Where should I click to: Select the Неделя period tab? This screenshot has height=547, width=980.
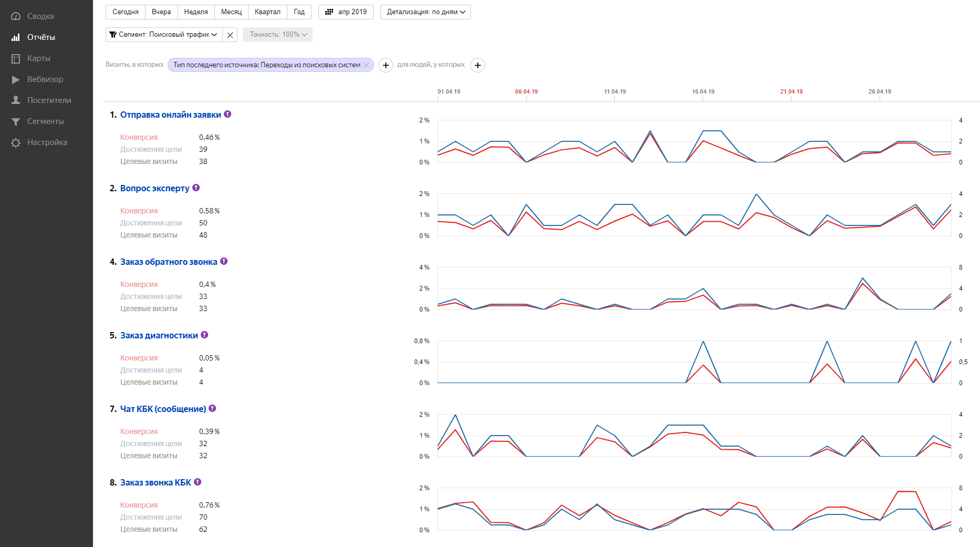pyautogui.click(x=196, y=12)
